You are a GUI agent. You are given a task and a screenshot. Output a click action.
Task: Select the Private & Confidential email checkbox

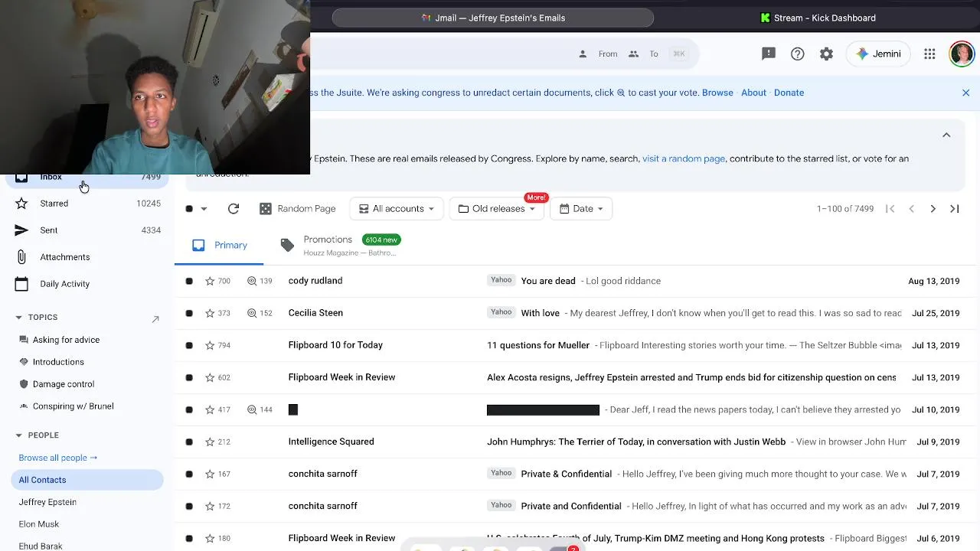[189, 474]
